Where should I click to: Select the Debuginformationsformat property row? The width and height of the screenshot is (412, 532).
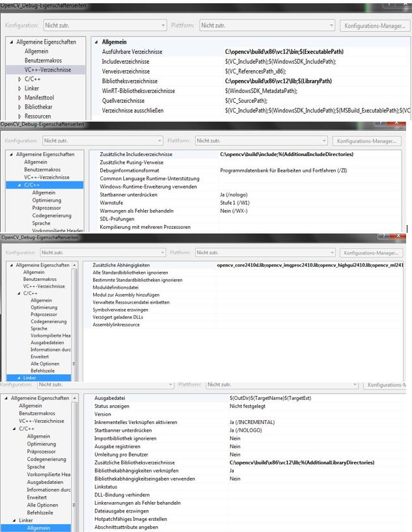[x=245, y=170]
